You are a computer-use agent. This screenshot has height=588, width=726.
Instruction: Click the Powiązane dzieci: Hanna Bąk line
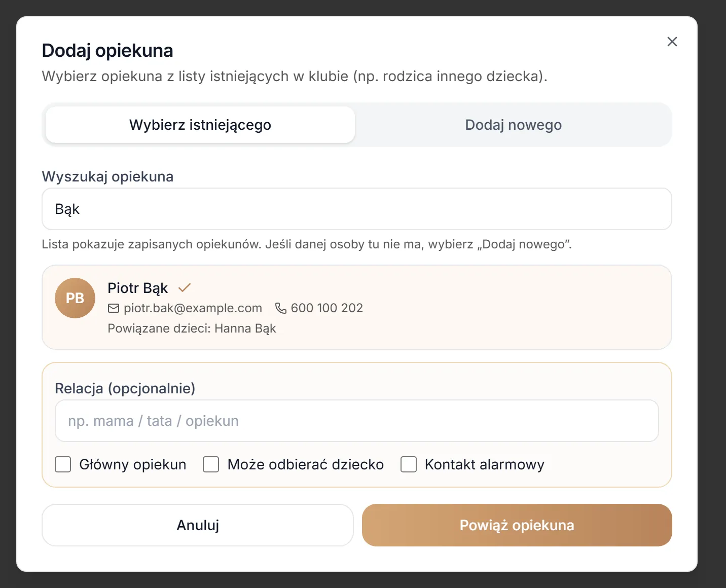[x=192, y=328]
